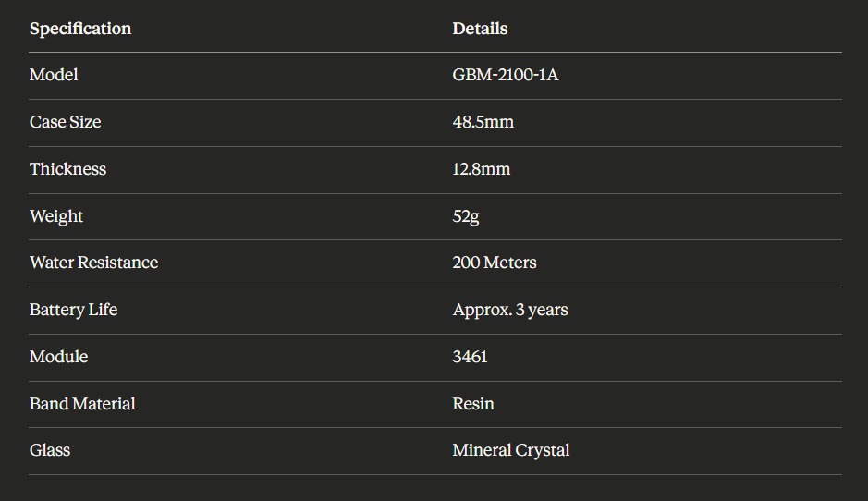Click the Approx. 3 years value
Viewport: 868px width, 501px height.
tap(510, 310)
